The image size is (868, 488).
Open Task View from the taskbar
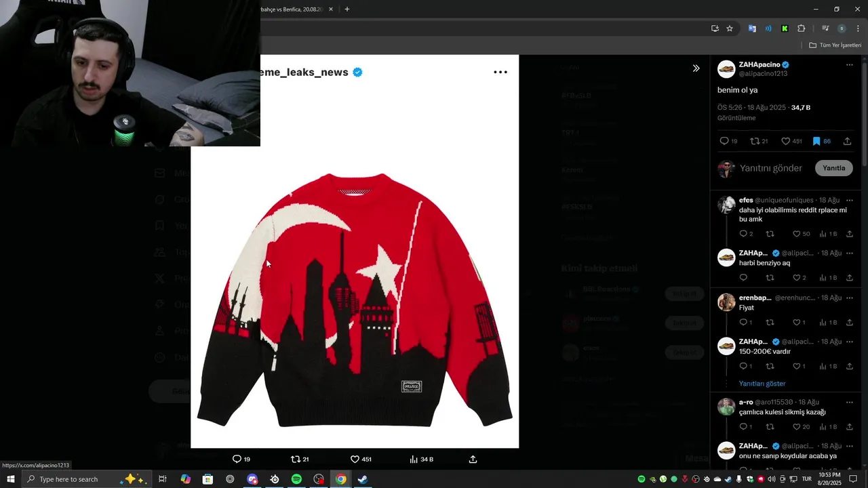tap(163, 479)
